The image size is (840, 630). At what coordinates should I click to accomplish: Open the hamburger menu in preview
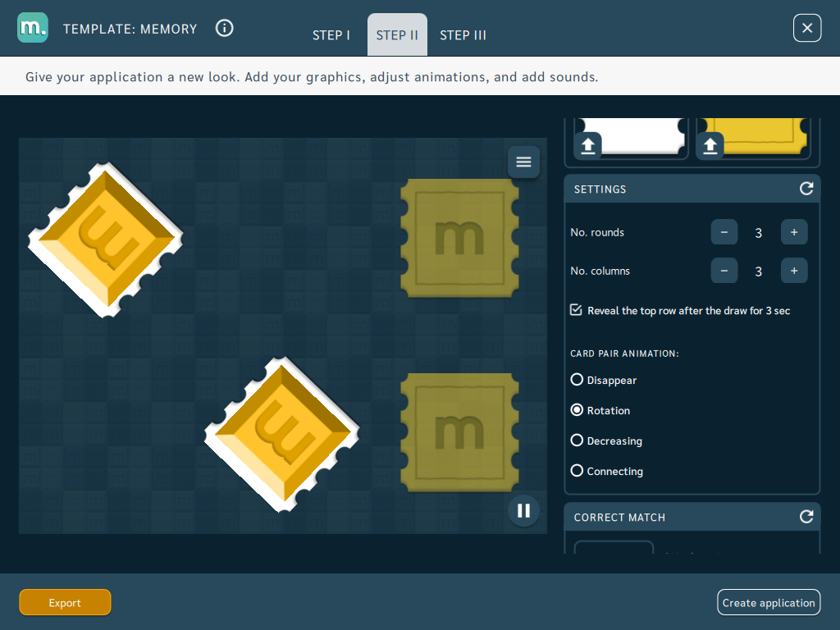tap(523, 162)
